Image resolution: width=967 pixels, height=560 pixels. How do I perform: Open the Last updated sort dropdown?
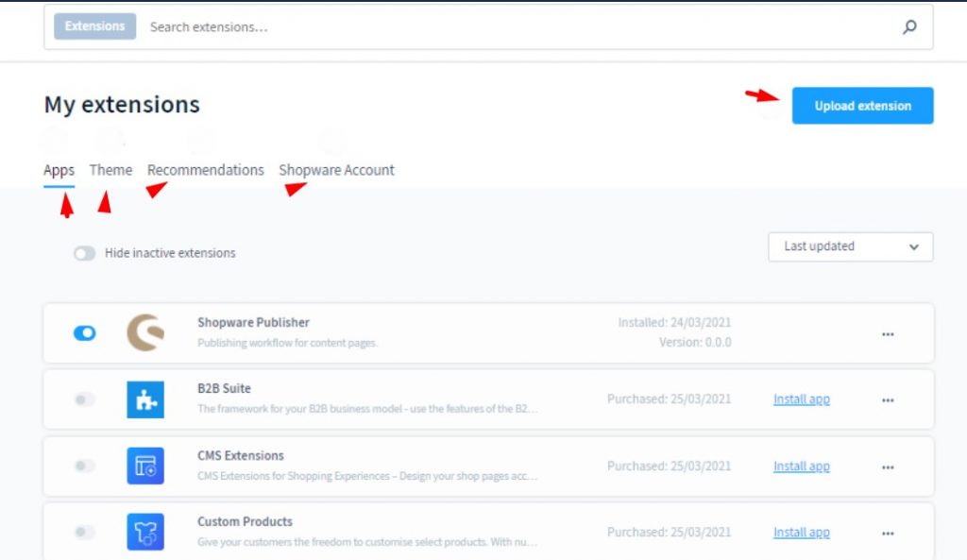(851, 246)
